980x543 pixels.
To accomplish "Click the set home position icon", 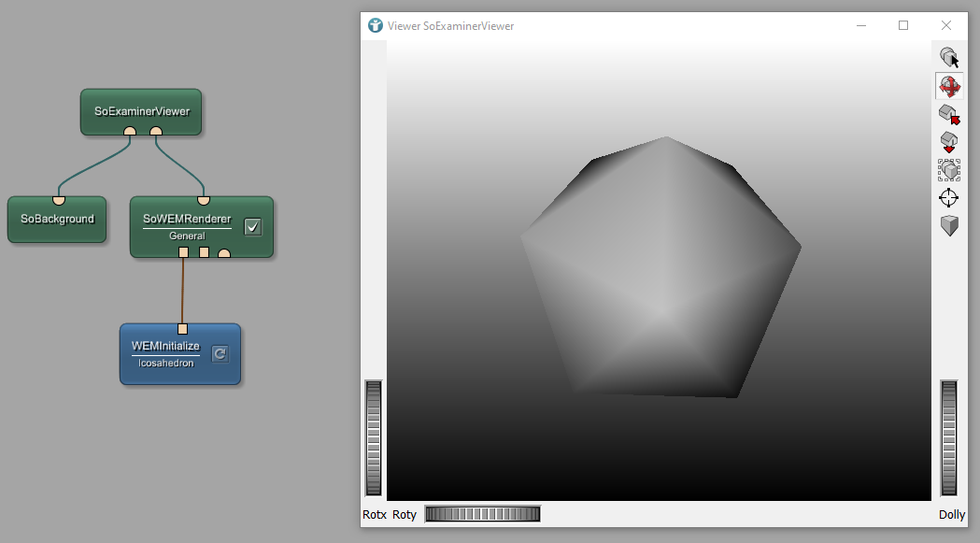I will click(949, 142).
